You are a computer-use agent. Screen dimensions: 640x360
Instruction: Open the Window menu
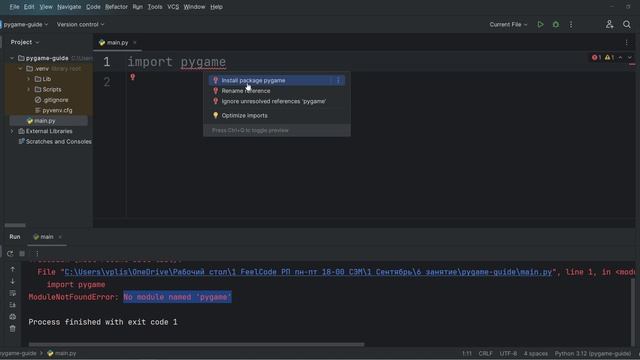coord(194,7)
